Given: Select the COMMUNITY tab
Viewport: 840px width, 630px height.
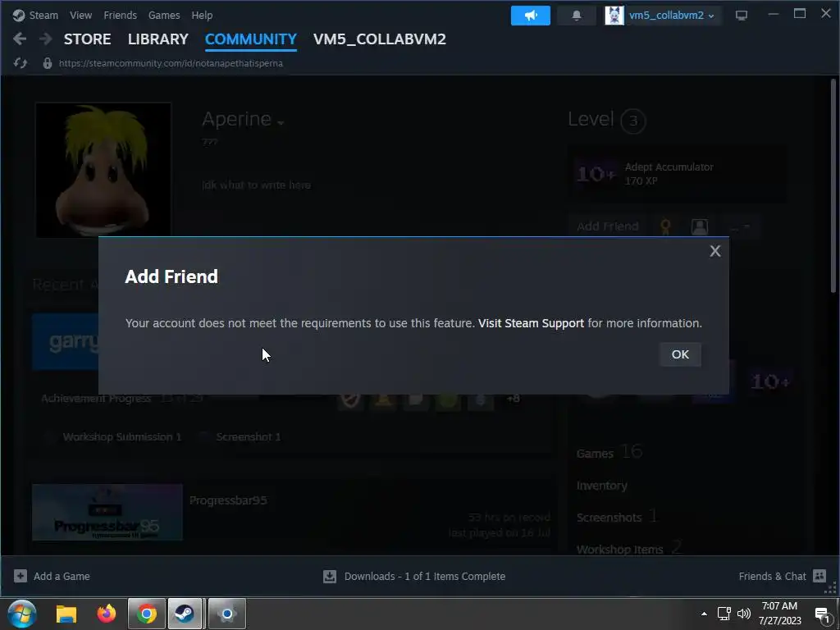Looking at the screenshot, I should point(251,39).
